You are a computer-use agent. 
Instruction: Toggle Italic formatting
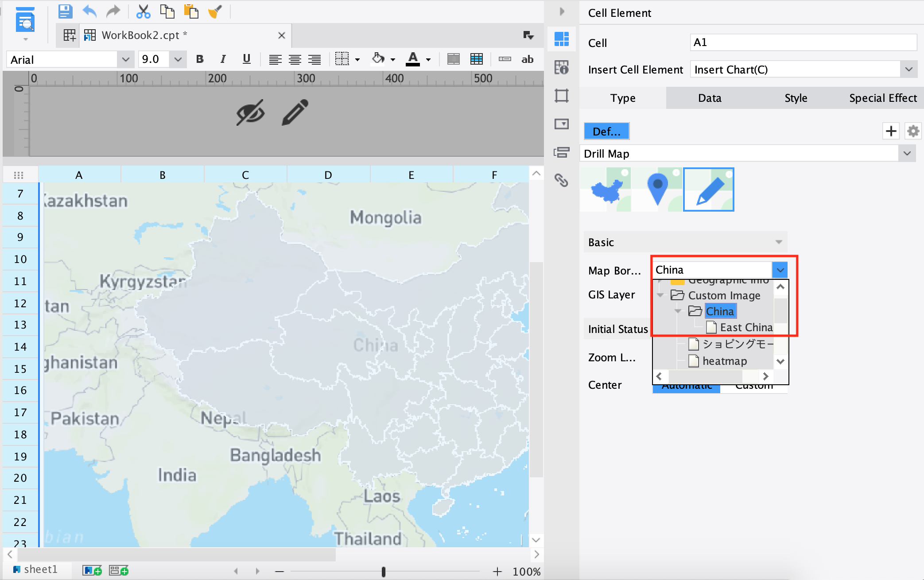223,59
